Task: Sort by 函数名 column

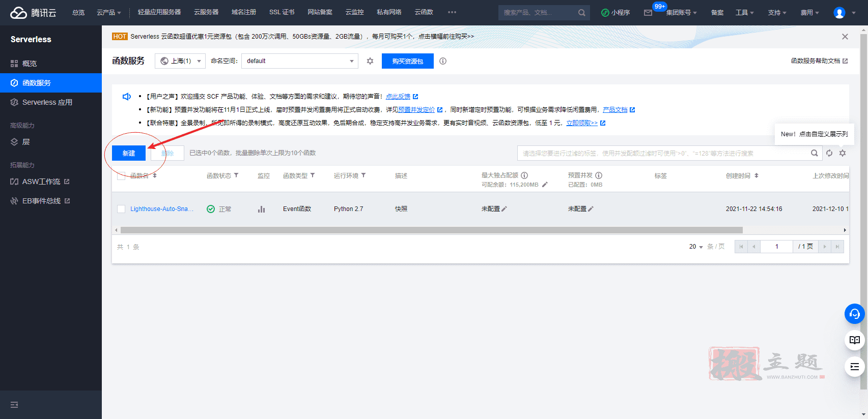Action: coord(155,175)
